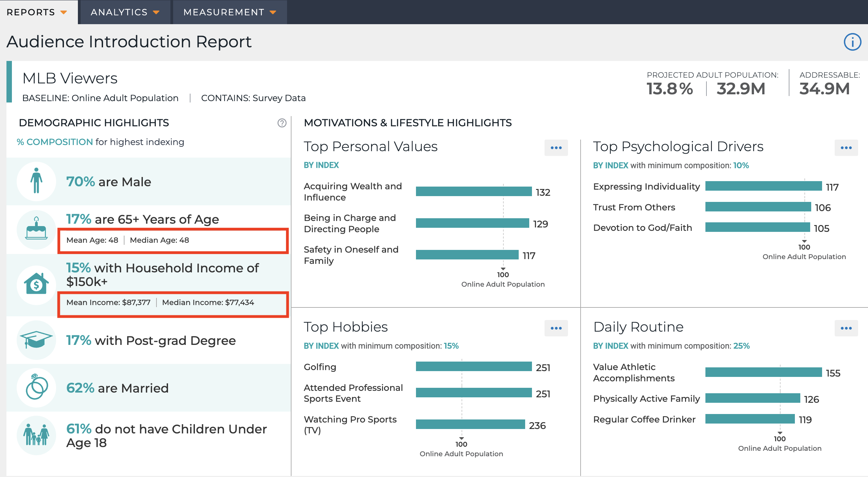Viewport: 868px width, 477px height.
Task: Click the Being in Charge bar
Action: (x=472, y=223)
